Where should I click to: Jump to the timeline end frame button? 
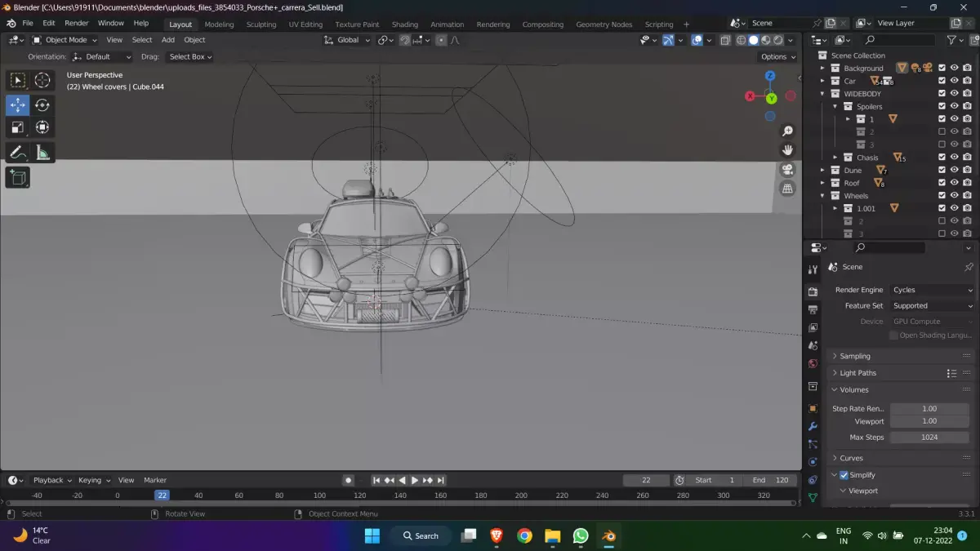click(x=441, y=480)
